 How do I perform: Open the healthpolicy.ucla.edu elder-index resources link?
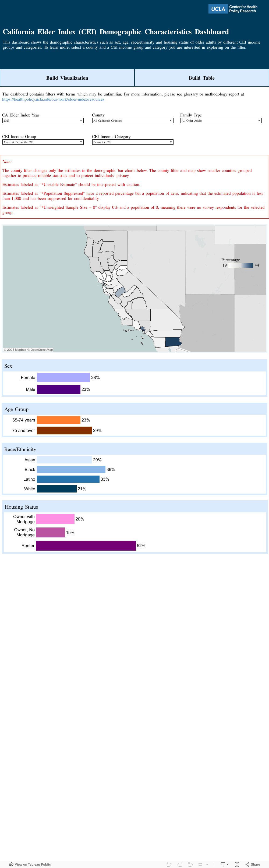[53, 100]
